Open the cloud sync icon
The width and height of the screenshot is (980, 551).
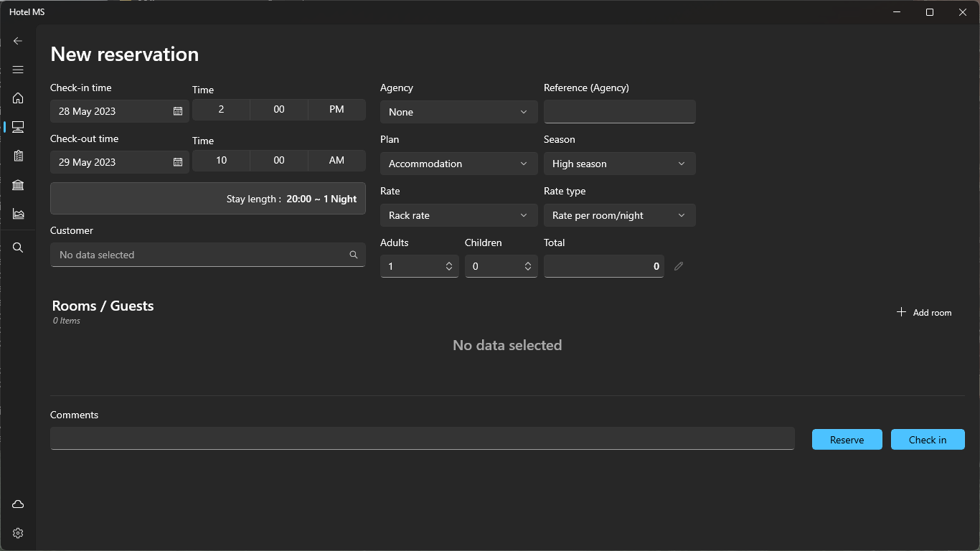tap(18, 504)
